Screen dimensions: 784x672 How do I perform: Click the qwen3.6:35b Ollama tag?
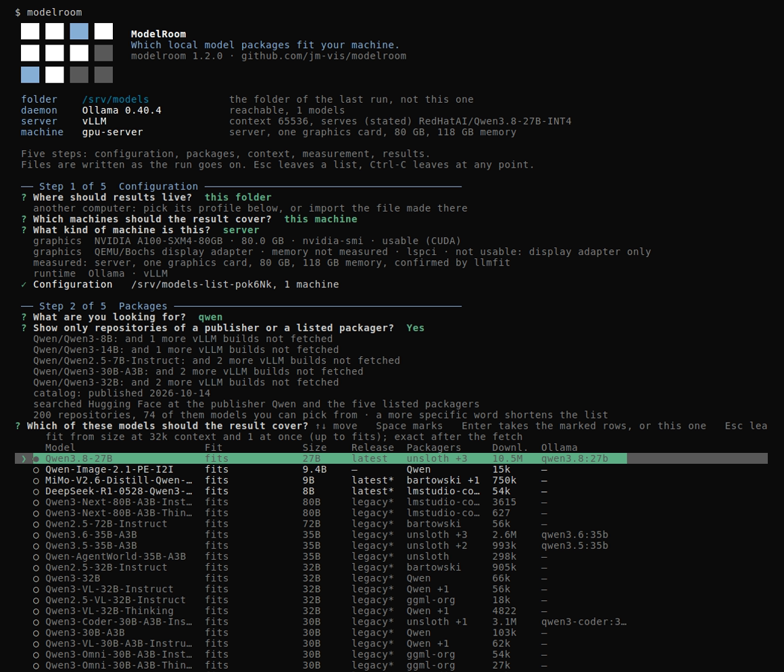click(574, 535)
